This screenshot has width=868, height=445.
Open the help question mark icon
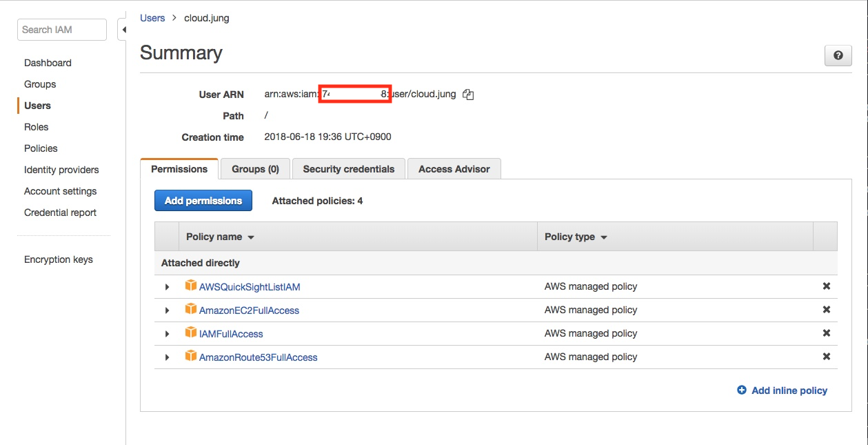click(838, 56)
